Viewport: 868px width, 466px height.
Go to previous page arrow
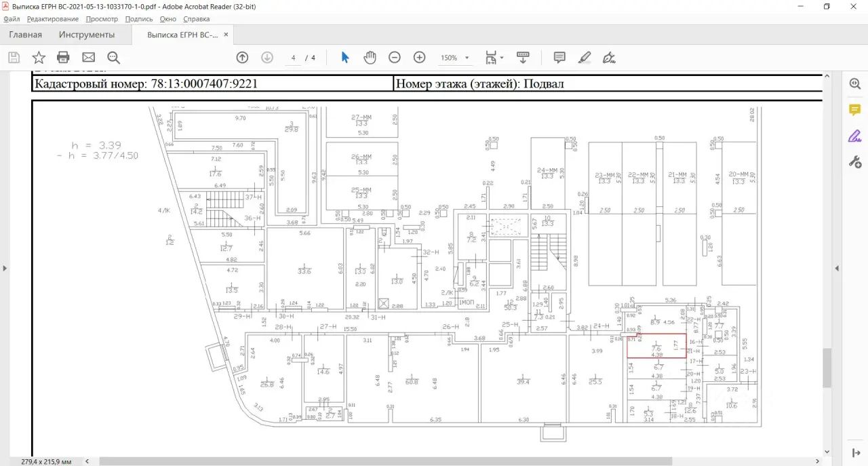[242, 58]
